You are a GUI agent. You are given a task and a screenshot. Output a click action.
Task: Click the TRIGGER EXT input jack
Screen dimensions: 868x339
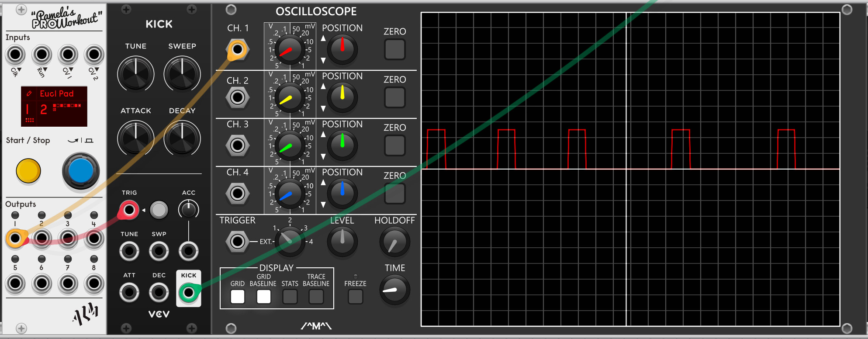tap(238, 241)
